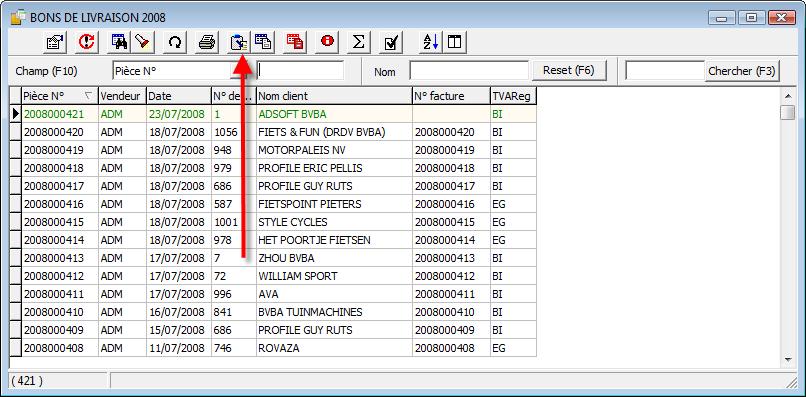Click the Reset (F6) button
Image resolution: width=806 pixels, height=397 pixels.
[569, 70]
